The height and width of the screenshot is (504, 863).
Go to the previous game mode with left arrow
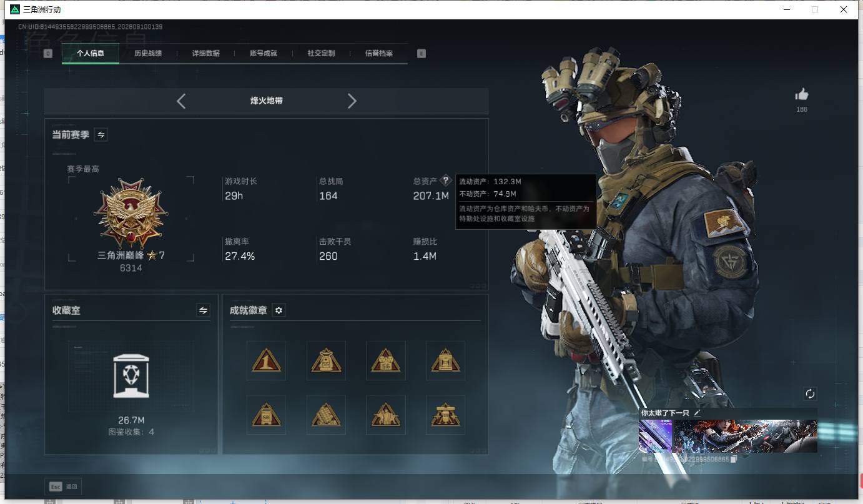[181, 101]
